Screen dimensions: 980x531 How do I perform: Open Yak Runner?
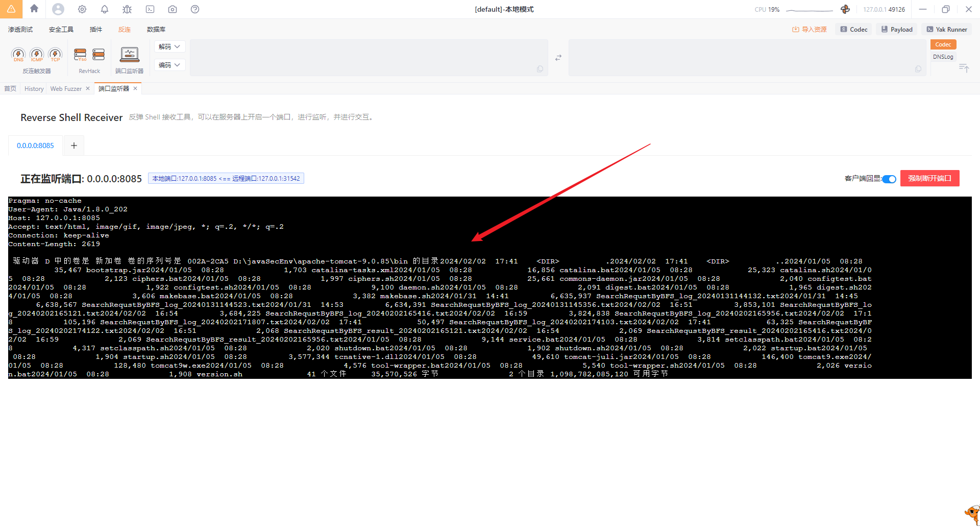point(947,30)
